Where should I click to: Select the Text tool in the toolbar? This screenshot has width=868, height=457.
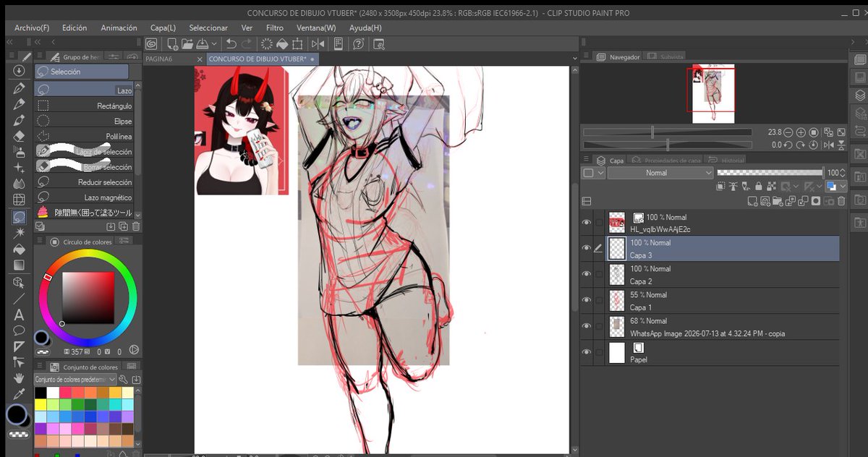pos(19,315)
